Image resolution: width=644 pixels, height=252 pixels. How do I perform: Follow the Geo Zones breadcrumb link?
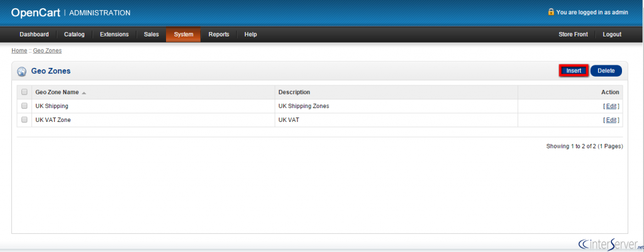tap(47, 50)
